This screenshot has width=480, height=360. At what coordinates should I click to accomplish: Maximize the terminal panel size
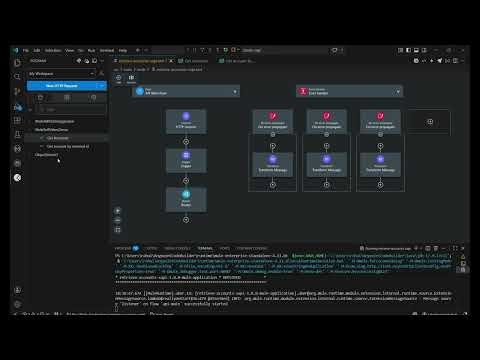(x=455, y=248)
